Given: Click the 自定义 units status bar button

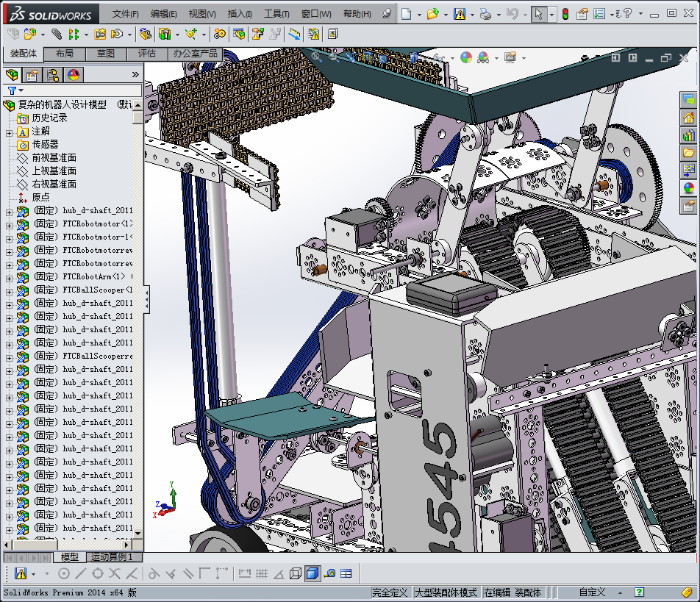Looking at the screenshot, I should pos(592,592).
